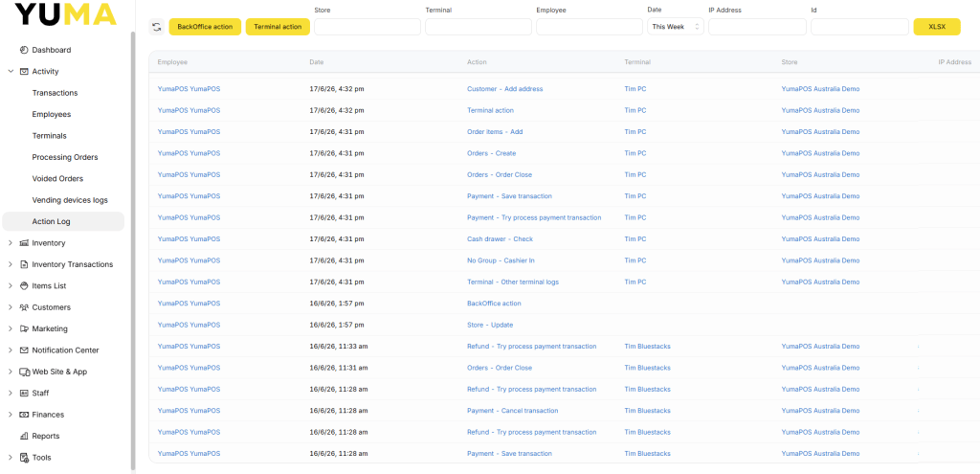Screen dimensions: 980x474
Task: Click Tim PC in the Customer - Add address row
Action: point(635,89)
